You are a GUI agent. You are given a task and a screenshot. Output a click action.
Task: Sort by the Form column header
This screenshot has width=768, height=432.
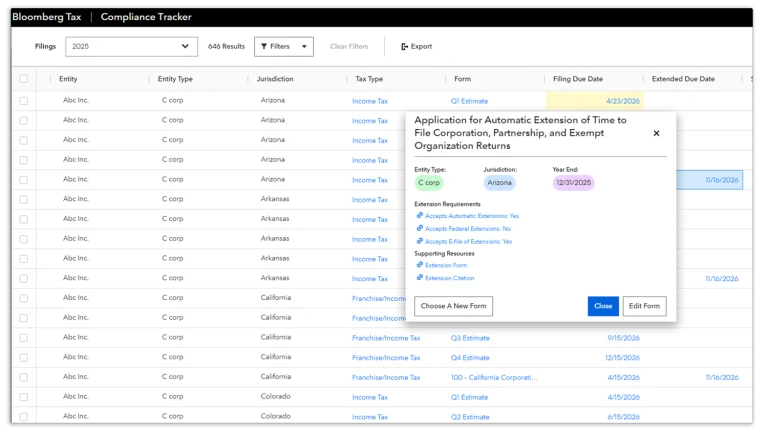(x=462, y=79)
